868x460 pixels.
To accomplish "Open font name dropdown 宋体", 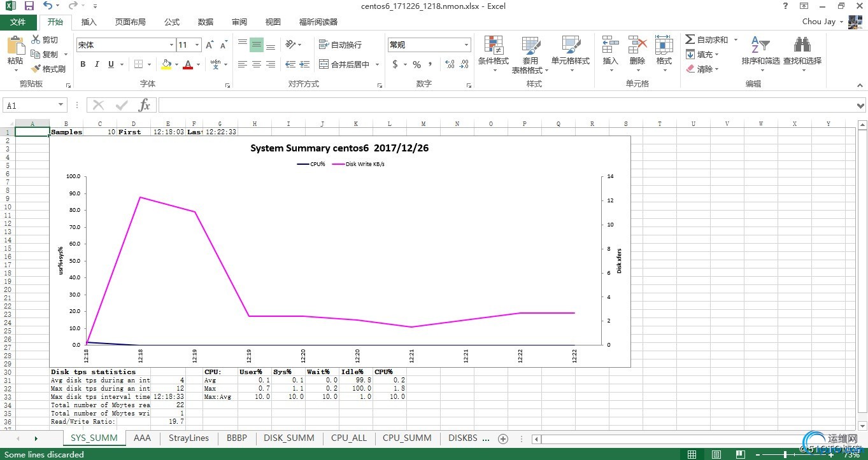I will [171, 45].
